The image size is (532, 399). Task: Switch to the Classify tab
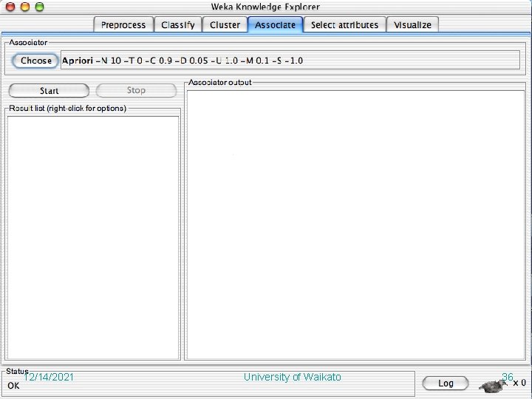coord(178,25)
